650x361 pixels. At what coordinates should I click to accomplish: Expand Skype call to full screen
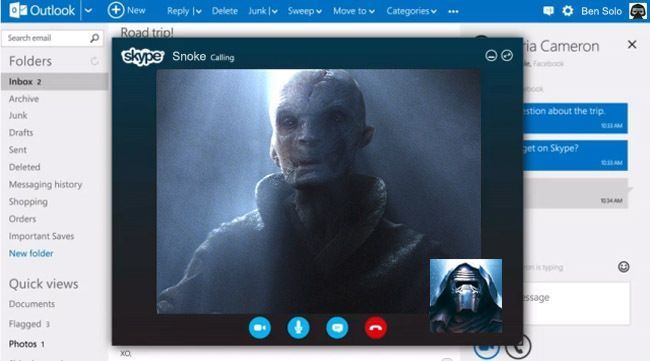coord(507,56)
